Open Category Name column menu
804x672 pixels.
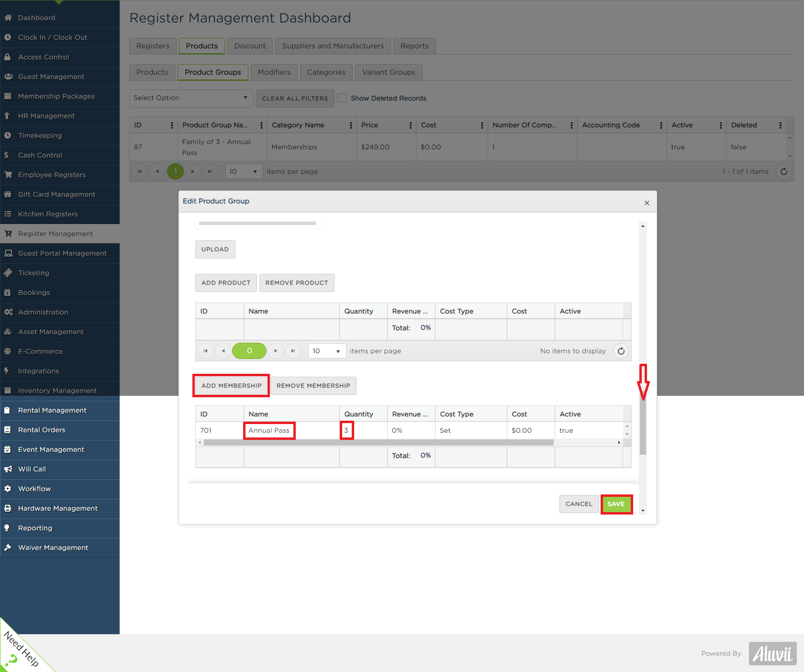click(x=351, y=125)
